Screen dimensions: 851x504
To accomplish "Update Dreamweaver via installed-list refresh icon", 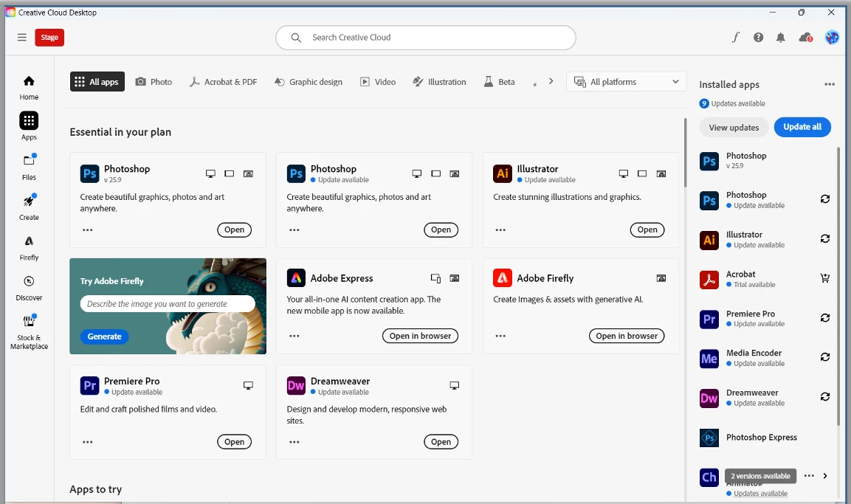I will click(825, 396).
